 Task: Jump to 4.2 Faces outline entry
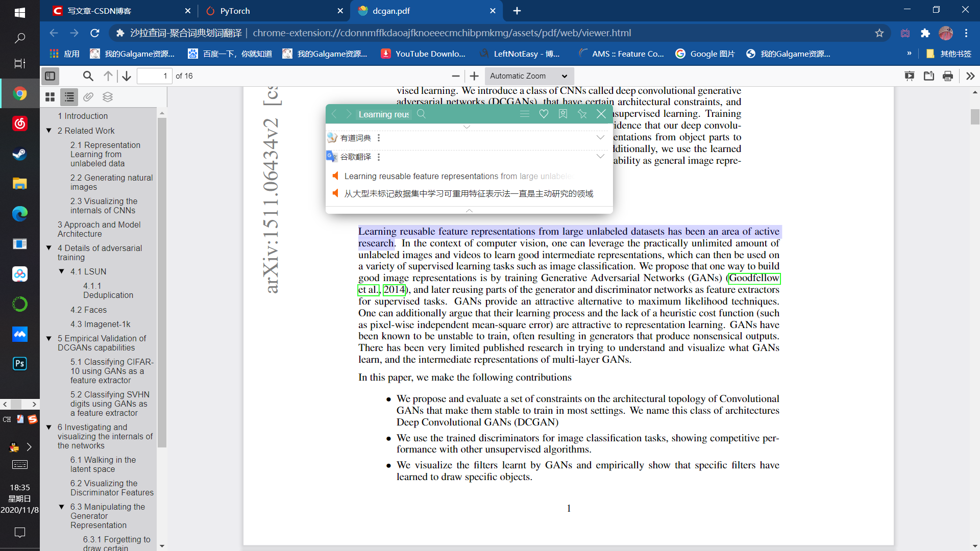[88, 310]
